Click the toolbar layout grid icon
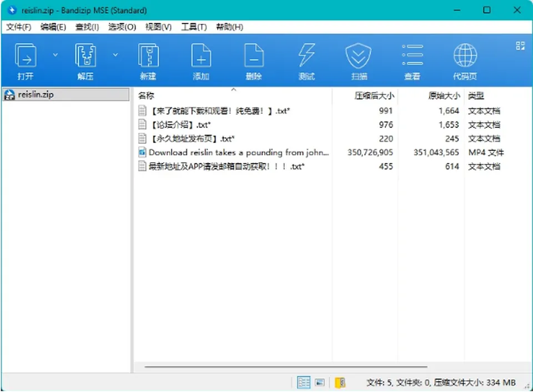Screen dimensions: 533x392 tap(520, 46)
